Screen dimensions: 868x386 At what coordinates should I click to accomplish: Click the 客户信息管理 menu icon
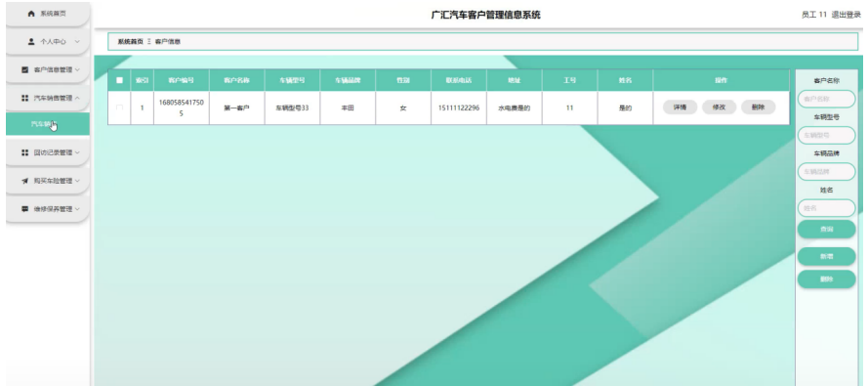(x=25, y=69)
